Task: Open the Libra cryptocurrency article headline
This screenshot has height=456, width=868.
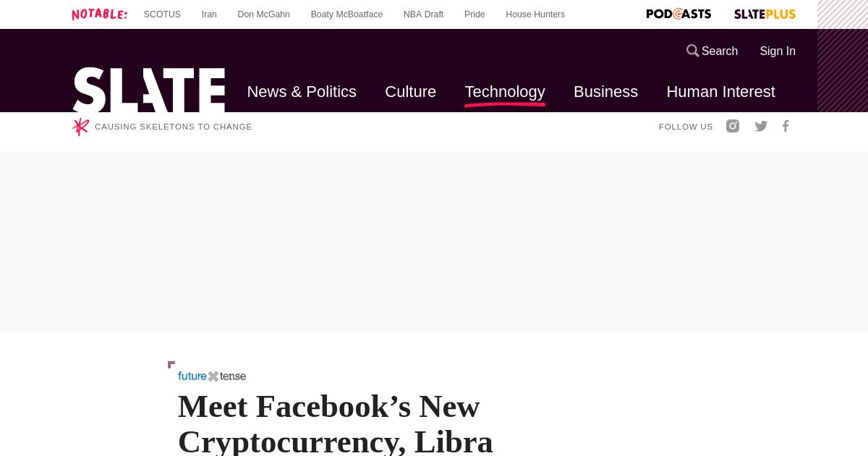Action: (x=336, y=423)
